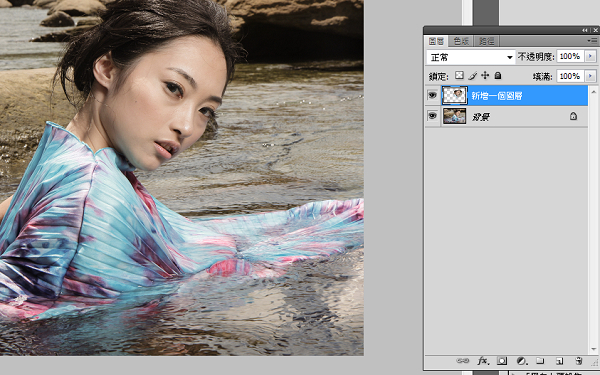
Task: Select the 背景 layer name
Action: point(481,117)
